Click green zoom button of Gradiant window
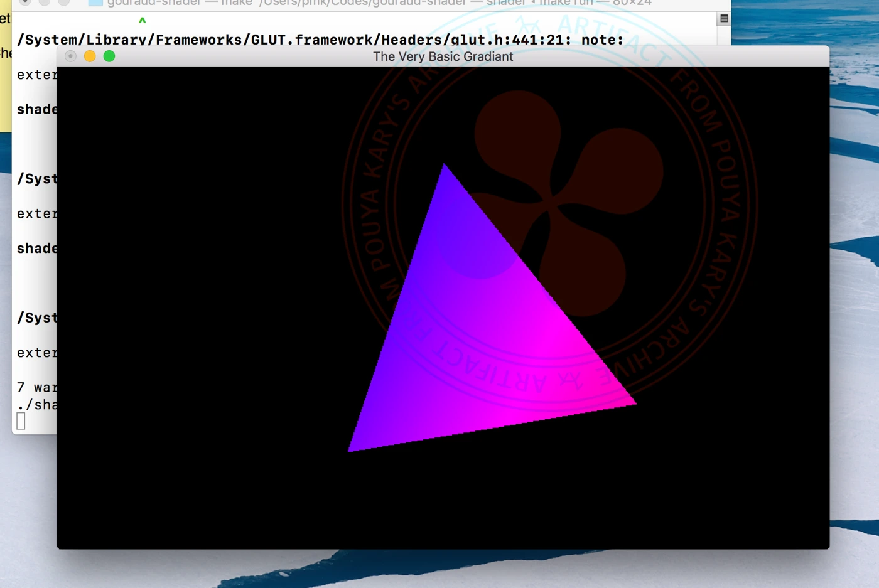Viewport: 879px width, 588px height. click(x=109, y=56)
